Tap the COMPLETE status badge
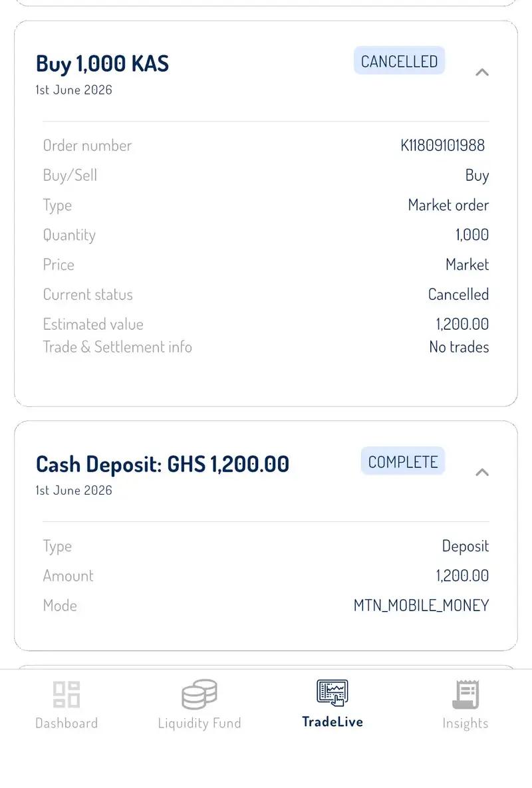Image resolution: width=532 pixels, height=788 pixels. point(403,461)
